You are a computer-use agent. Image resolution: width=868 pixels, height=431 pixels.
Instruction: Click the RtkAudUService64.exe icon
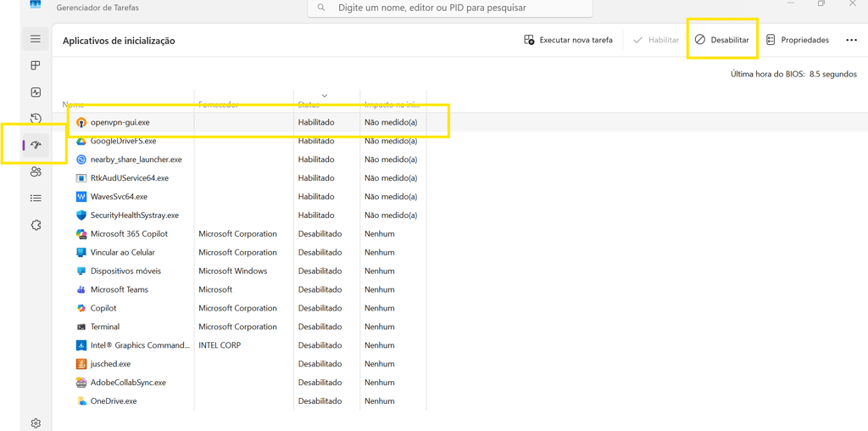(81, 178)
